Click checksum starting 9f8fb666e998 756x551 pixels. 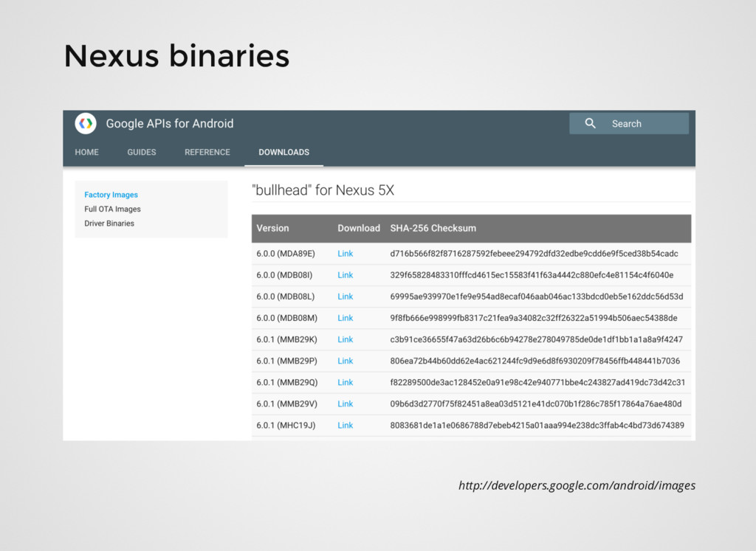coord(534,318)
